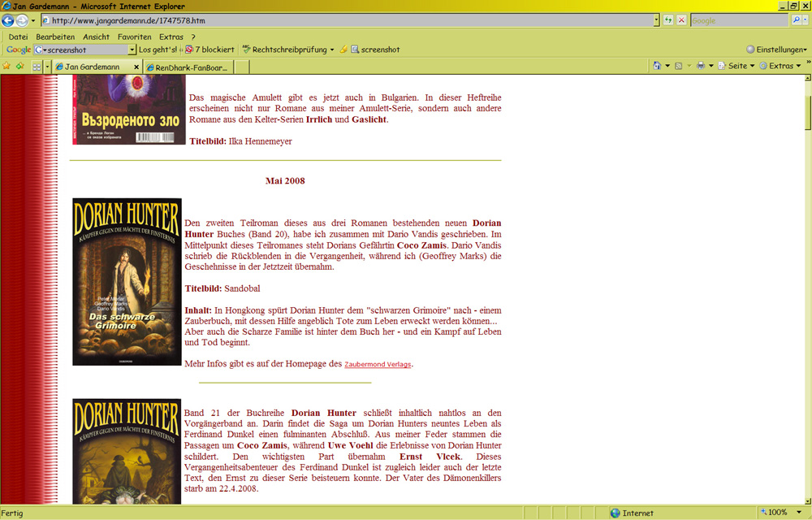Toggle the popup blocker '7 blockiert'
The width and height of the screenshot is (812, 520).
(x=210, y=50)
